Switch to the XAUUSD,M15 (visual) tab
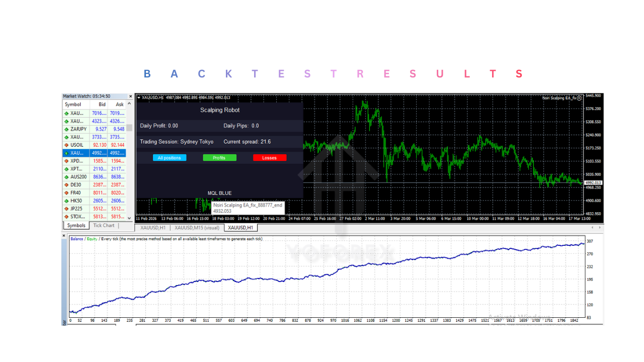Viewport: 644px width, 362px height. [x=197, y=227]
